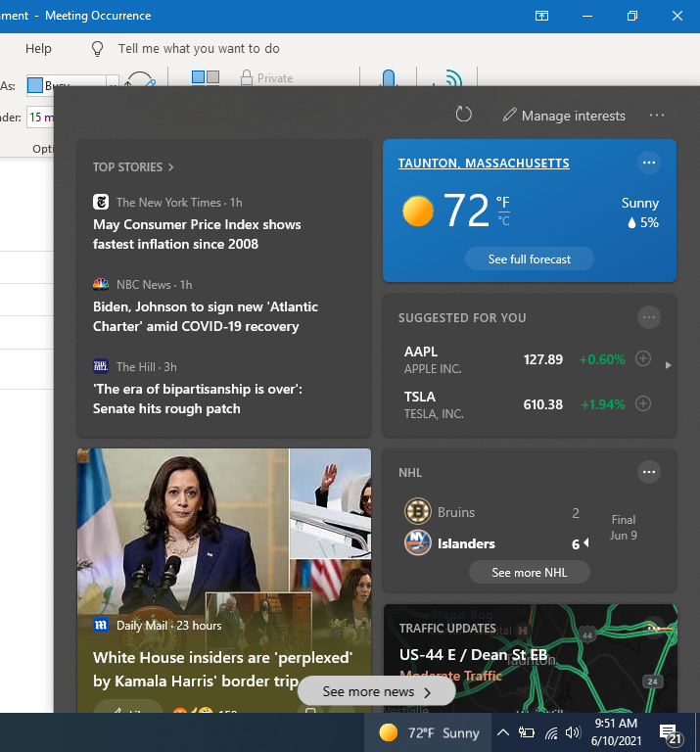The width and height of the screenshot is (700, 752).
Task: Click the See more NHL button
Action: 529,573
